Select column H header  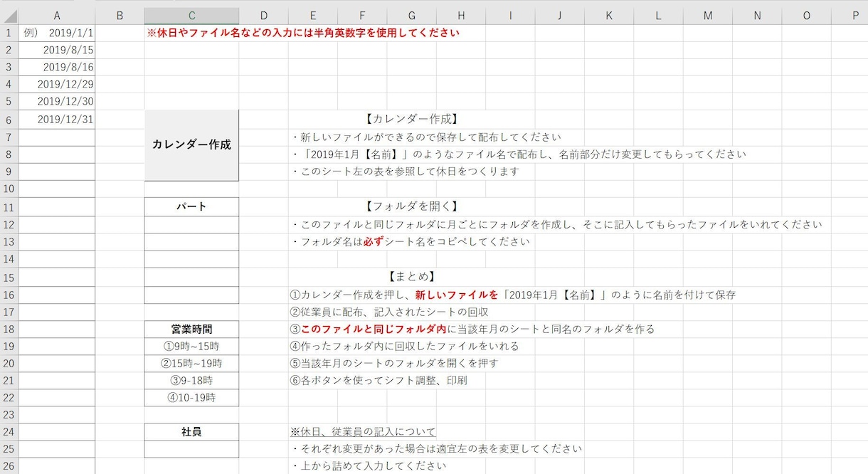(x=461, y=16)
